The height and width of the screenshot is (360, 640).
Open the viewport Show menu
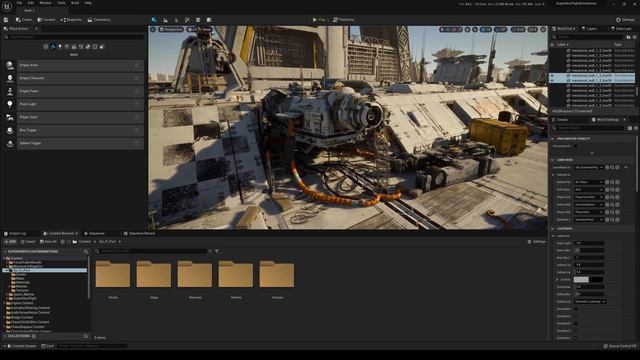tap(207, 29)
